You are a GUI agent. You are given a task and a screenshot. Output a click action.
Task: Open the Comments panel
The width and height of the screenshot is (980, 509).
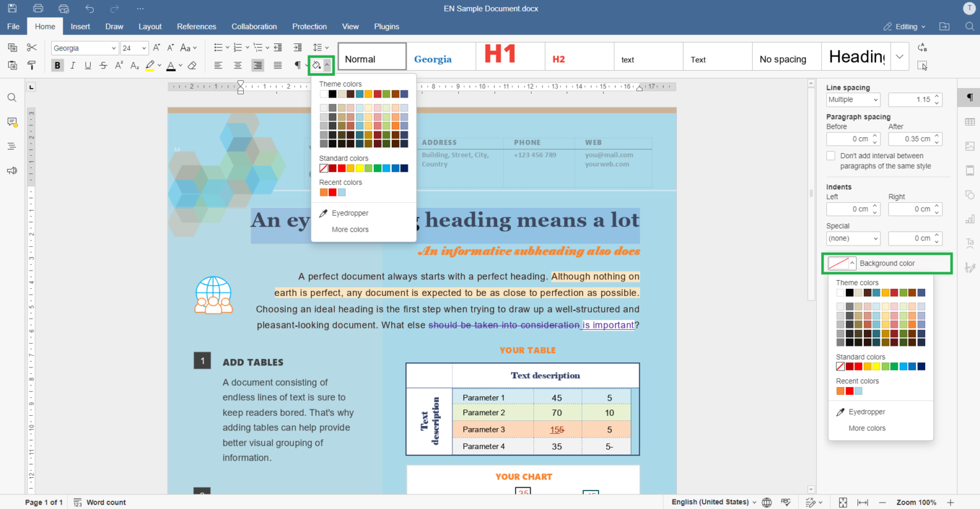pos(11,122)
